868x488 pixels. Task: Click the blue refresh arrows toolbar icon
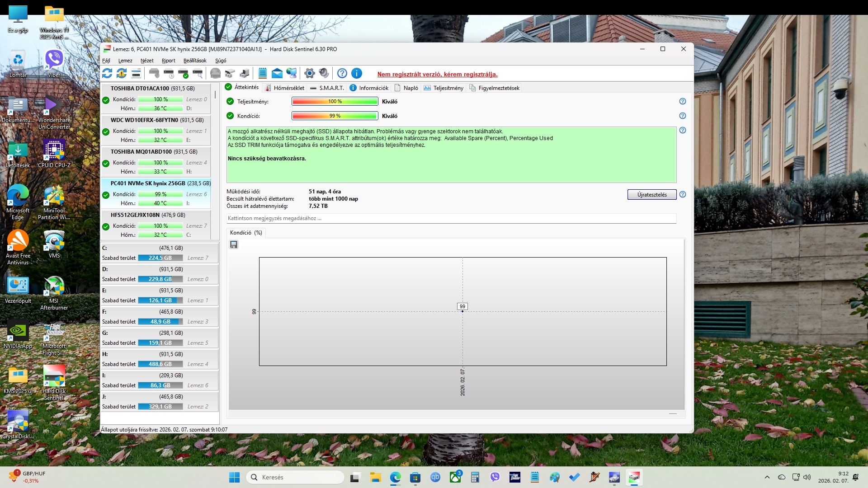click(x=107, y=73)
